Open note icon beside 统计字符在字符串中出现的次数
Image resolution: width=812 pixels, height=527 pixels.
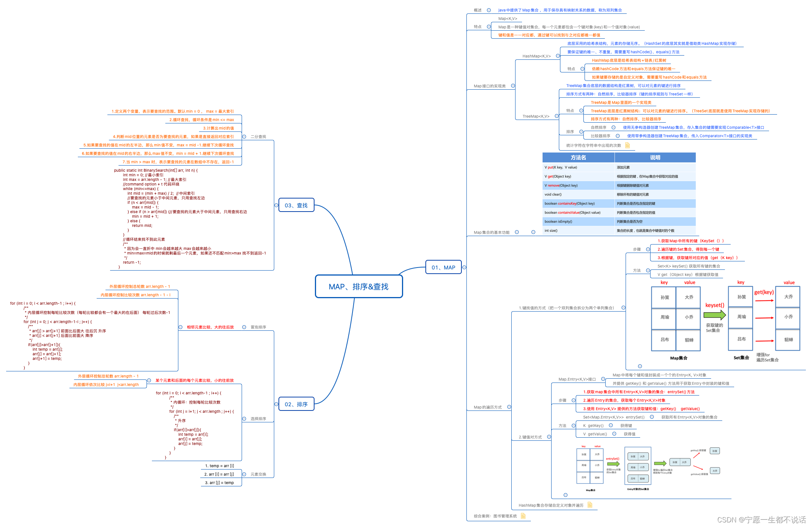(x=628, y=145)
